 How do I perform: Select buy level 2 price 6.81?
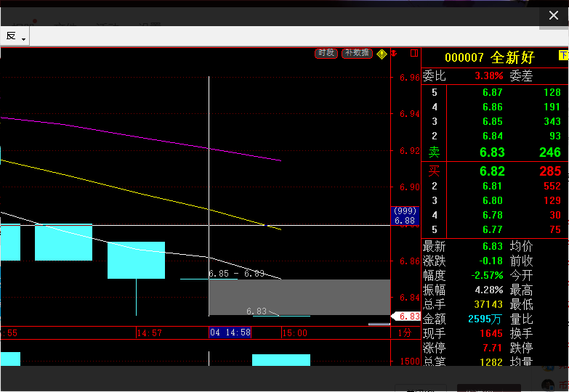click(x=493, y=186)
